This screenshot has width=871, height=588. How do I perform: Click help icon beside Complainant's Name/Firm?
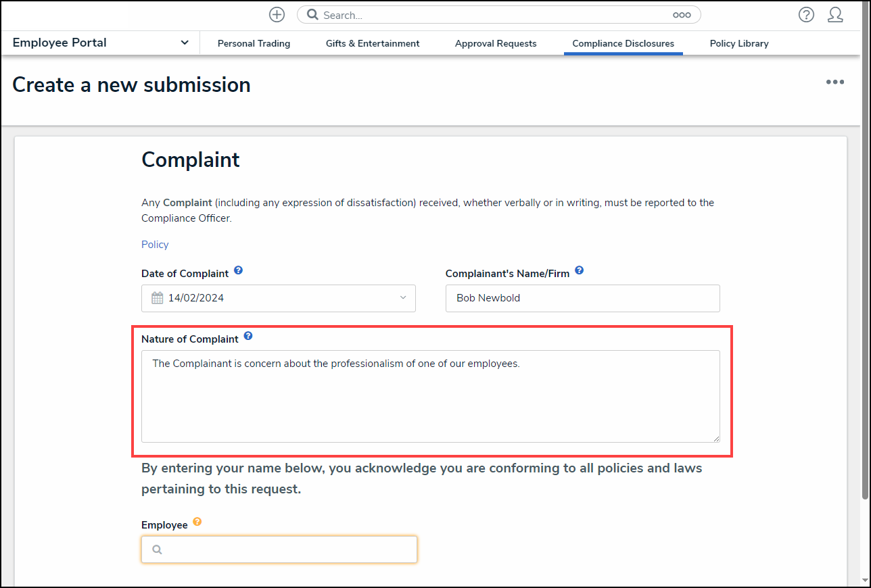pyautogui.click(x=579, y=271)
